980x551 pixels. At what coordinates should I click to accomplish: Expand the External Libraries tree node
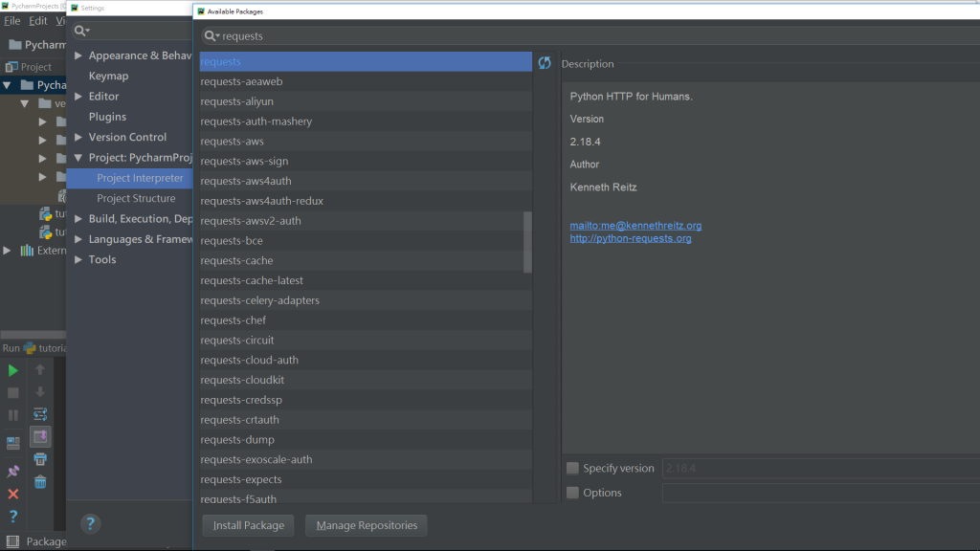tap(7, 251)
